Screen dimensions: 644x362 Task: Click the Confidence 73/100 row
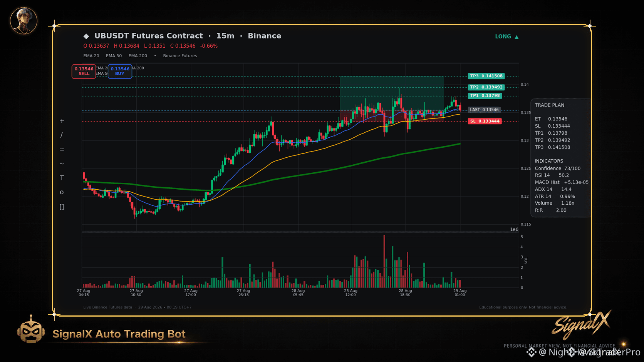(558, 168)
